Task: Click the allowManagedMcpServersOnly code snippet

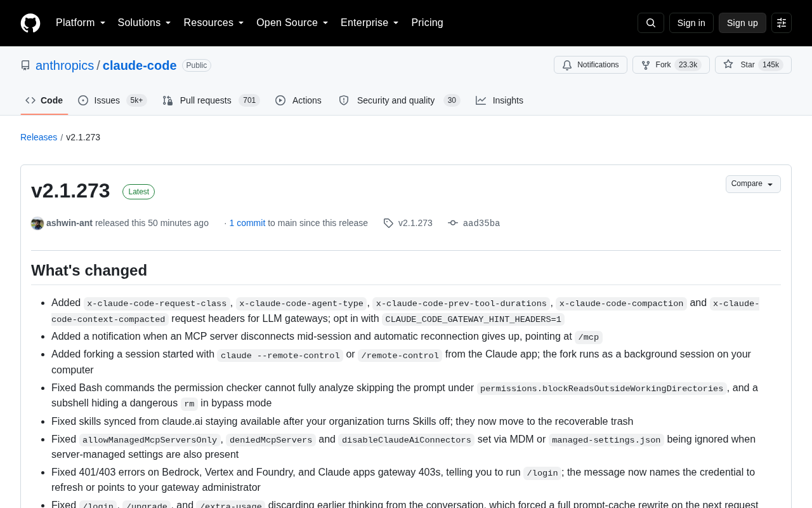Action: (x=150, y=440)
